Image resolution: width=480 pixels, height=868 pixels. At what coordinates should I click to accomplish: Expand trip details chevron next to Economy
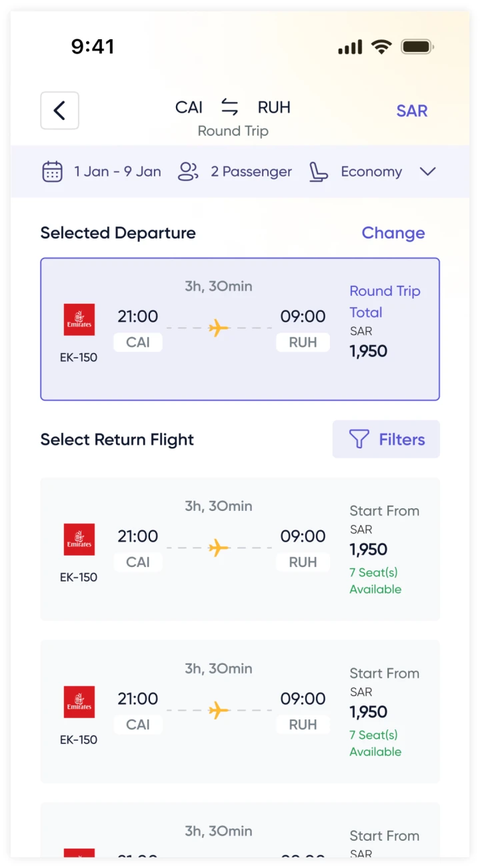click(427, 172)
